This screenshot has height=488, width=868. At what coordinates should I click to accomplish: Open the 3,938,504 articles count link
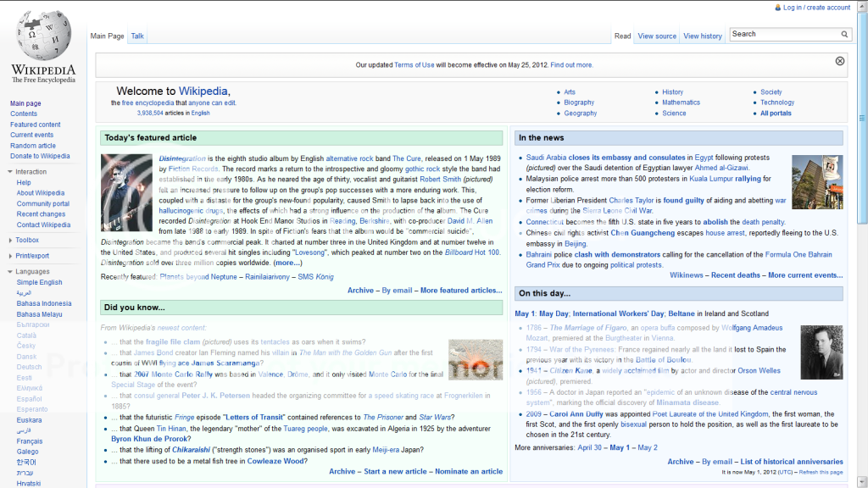coord(150,113)
